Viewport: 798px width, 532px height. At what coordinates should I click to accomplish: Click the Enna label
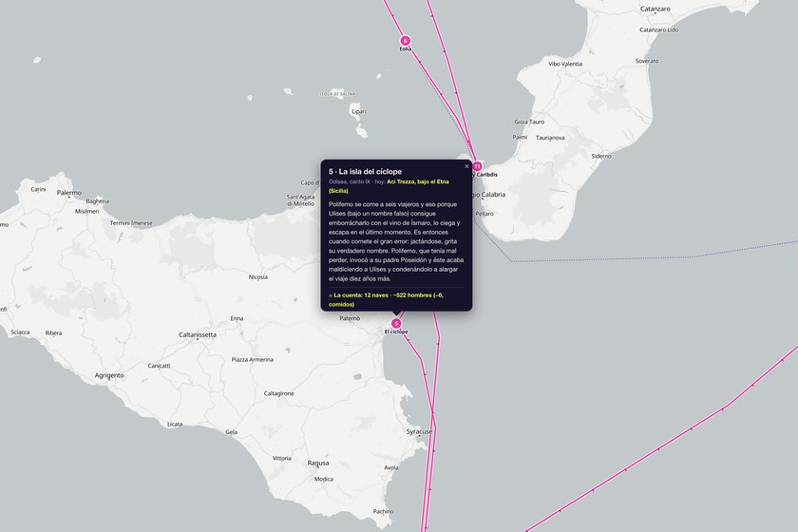(237, 318)
